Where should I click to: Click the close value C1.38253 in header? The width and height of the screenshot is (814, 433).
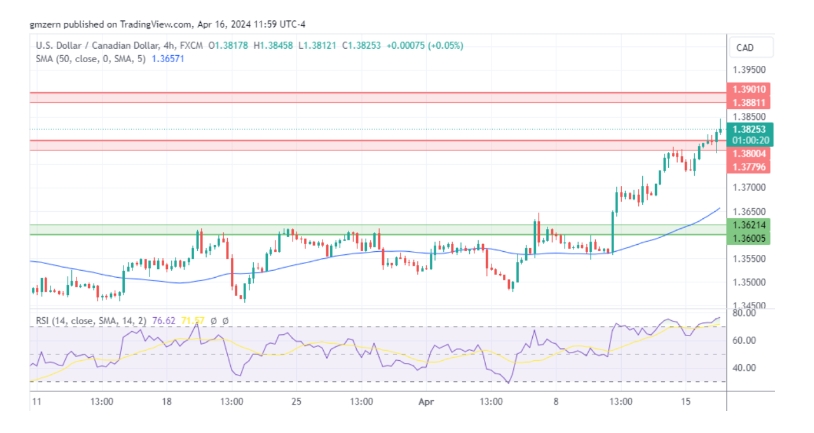click(361, 46)
